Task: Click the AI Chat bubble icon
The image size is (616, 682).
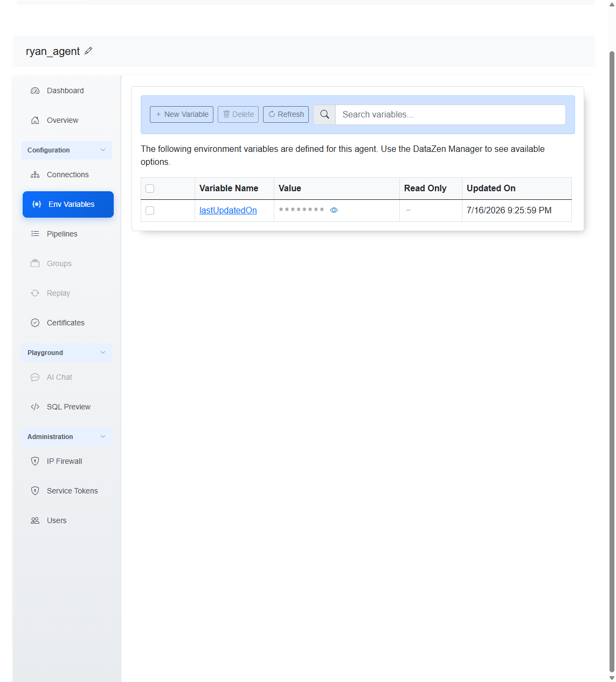Action: 35,377
